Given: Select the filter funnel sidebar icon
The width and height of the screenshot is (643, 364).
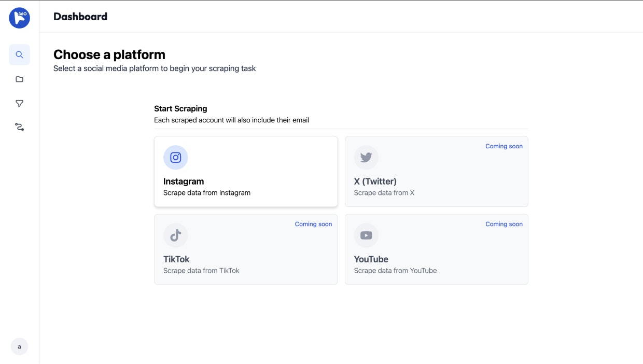Looking at the screenshot, I should [x=20, y=104].
